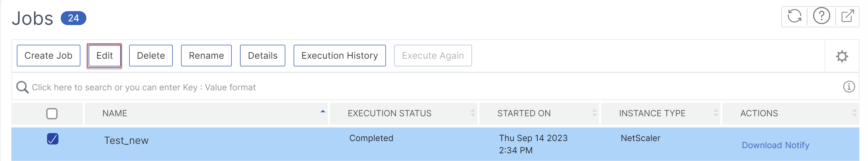Image resolution: width=868 pixels, height=161 pixels.
Task: Open table settings gear icon
Action: click(842, 56)
